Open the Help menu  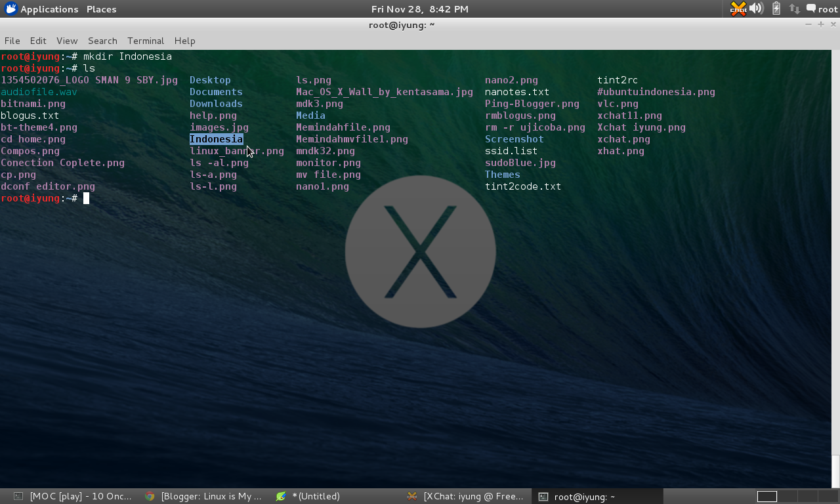184,41
